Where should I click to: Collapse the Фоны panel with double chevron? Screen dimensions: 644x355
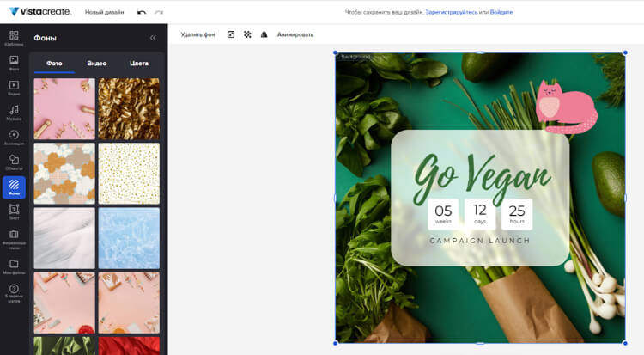click(153, 38)
